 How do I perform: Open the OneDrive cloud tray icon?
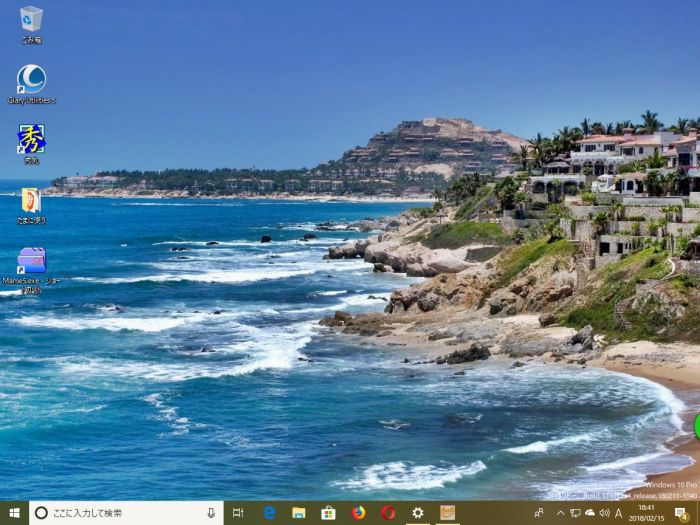tap(590, 512)
